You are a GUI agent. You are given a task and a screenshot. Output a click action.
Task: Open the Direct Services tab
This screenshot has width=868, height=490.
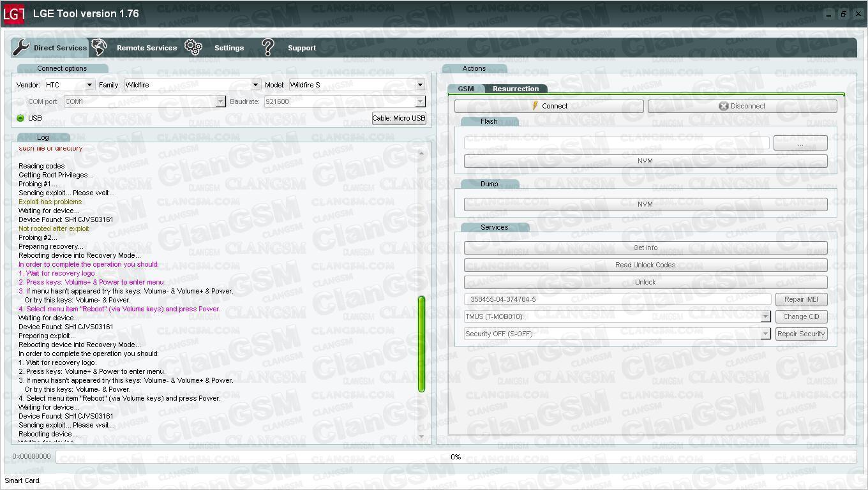coord(50,47)
